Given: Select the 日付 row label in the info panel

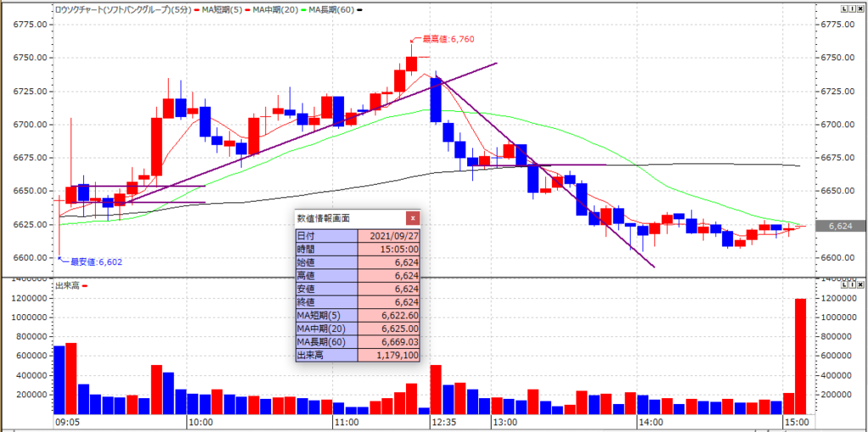Looking at the screenshot, I should coord(327,235).
